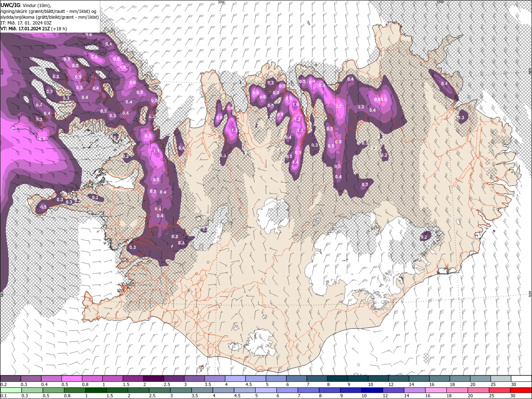Click the 'VT: Mið. 17.01.2024 21Z' valid-time line

(x=25, y=29)
